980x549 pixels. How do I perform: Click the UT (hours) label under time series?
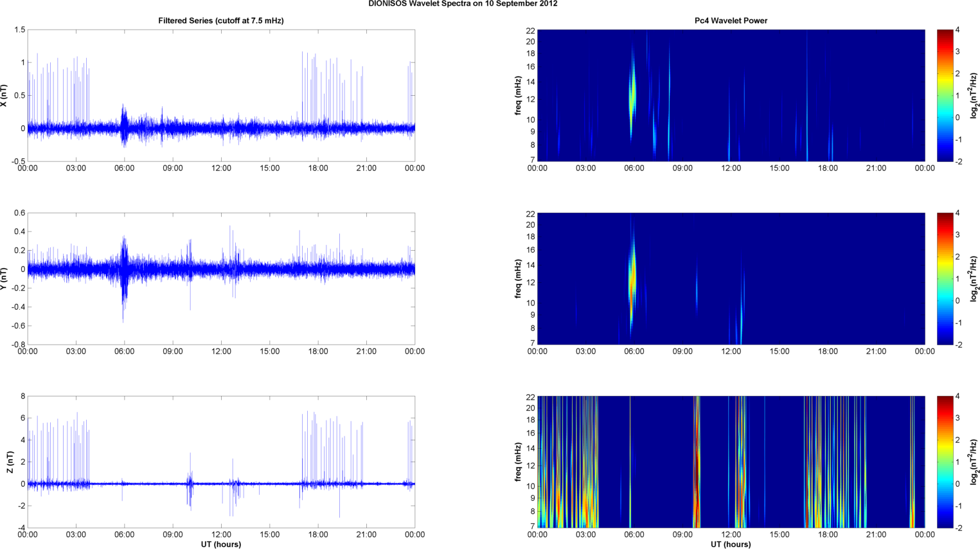221,544
